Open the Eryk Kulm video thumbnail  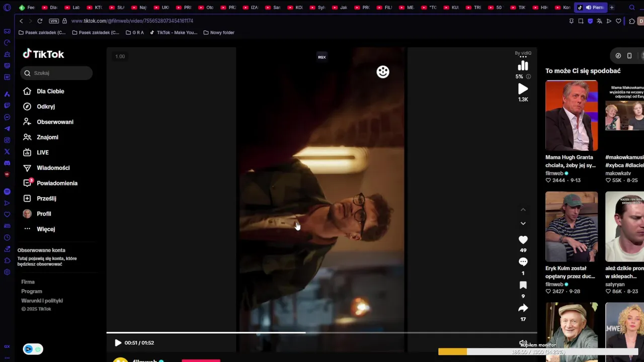click(x=572, y=227)
